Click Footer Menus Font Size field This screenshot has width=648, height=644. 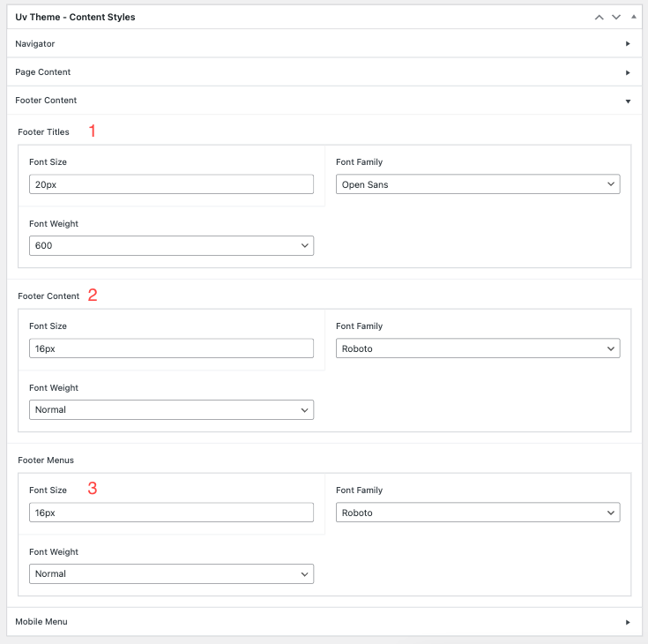coord(171,513)
